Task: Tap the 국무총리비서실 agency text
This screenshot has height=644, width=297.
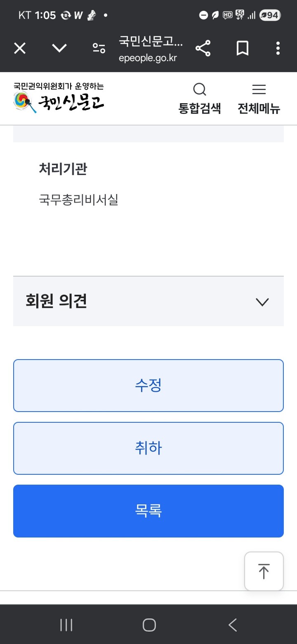Action: pyautogui.click(x=79, y=200)
